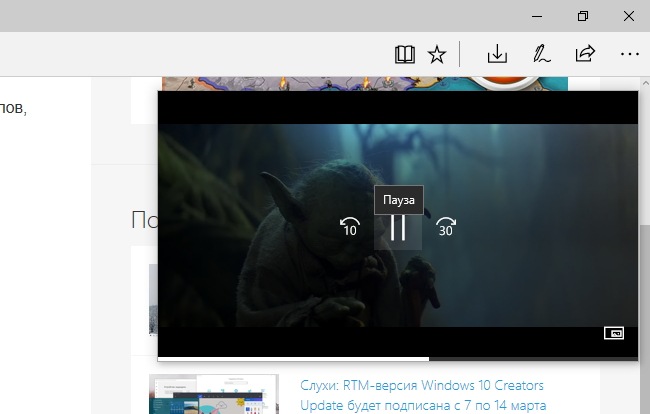Image resolution: width=650 pixels, height=414 pixels.
Task: Skip back 10 seconds in video
Action: click(x=350, y=227)
